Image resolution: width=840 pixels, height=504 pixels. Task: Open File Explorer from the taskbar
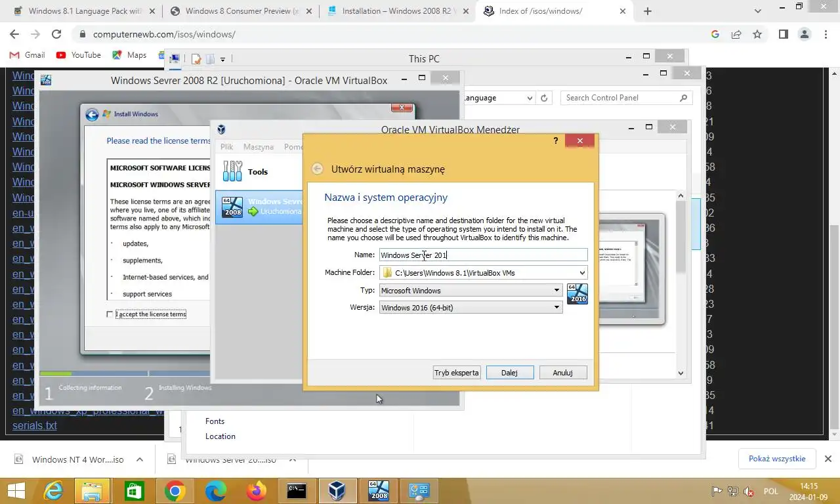coord(93,491)
